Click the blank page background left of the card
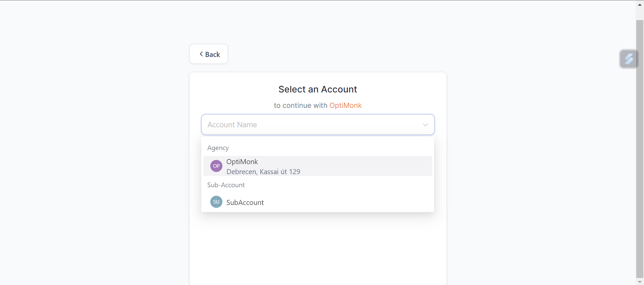The width and height of the screenshot is (644, 285). [94, 151]
